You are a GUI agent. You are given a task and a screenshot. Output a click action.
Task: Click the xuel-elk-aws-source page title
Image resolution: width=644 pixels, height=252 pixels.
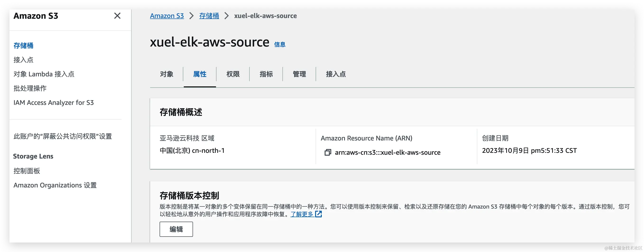pos(210,42)
